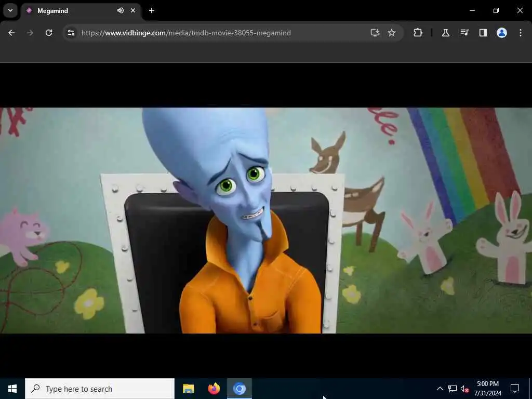
Task: Launch Firefox from the taskbar
Action: click(214, 389)
